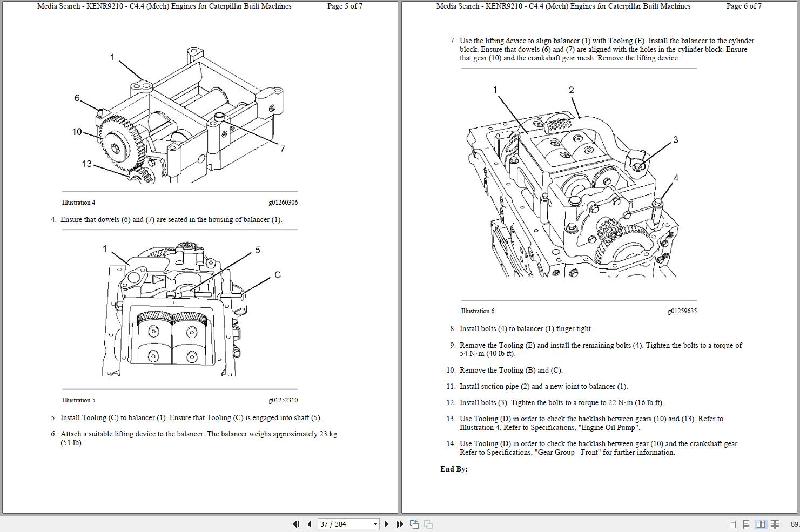
Task: Switch to single page layout
Action: [x=733, y=524]
